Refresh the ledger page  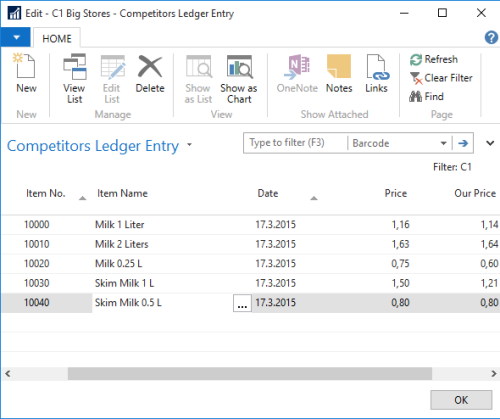pyautogui.click(x=434, y=59)
